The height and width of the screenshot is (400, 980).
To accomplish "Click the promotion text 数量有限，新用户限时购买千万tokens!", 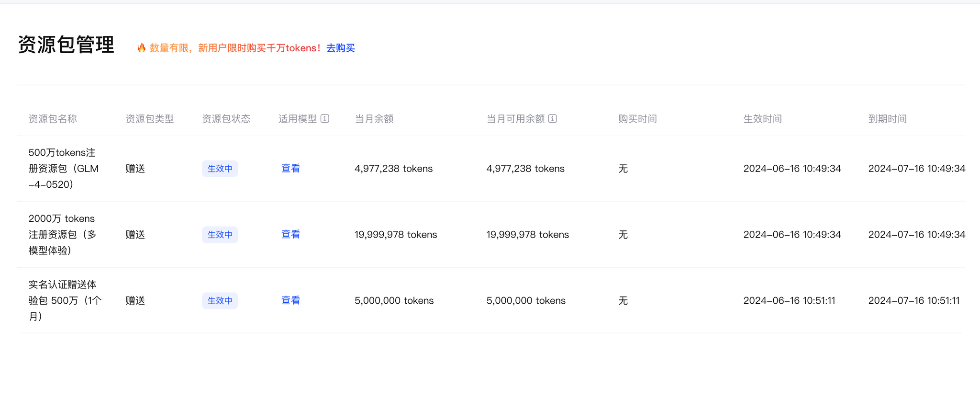I will 235,48.
